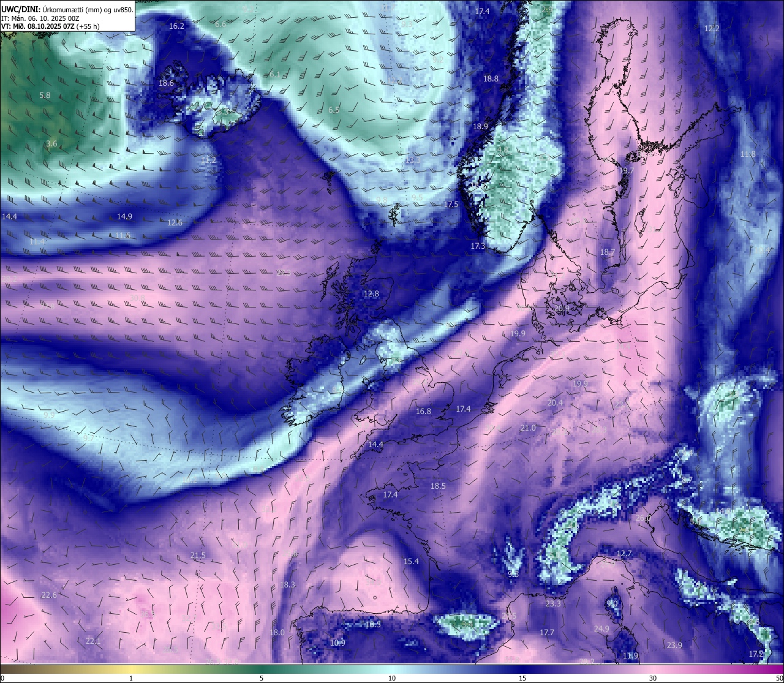Click the map value 17.3

478,246
